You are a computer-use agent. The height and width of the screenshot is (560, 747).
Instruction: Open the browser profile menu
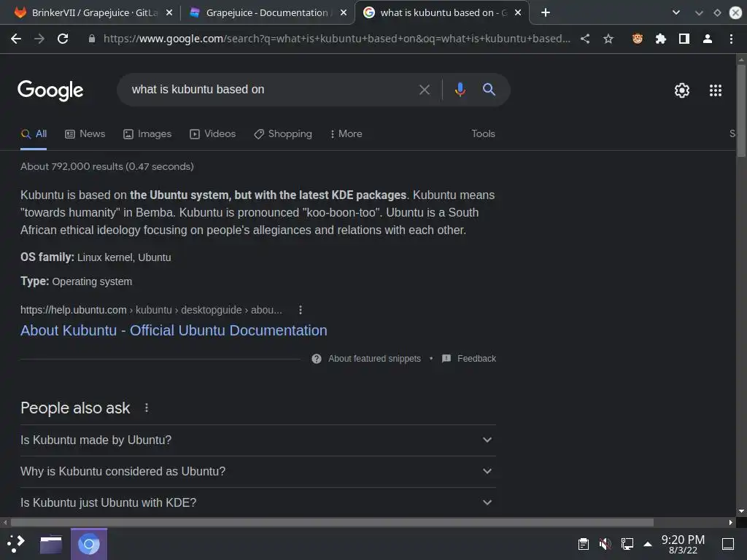[708, 39]
